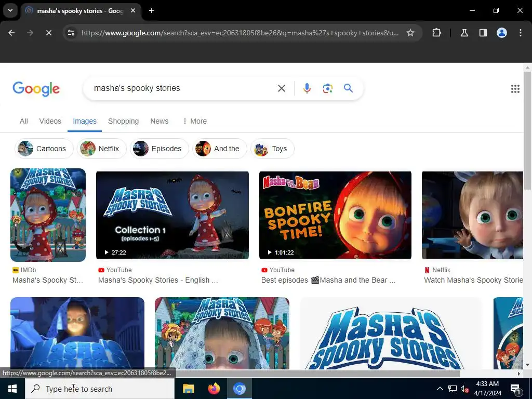Image resolution: width=532 pixels, height=399 pixels.
Task: Close the masha's spooky stories tab
Action: pyautogui.click(x=133, y=10)
